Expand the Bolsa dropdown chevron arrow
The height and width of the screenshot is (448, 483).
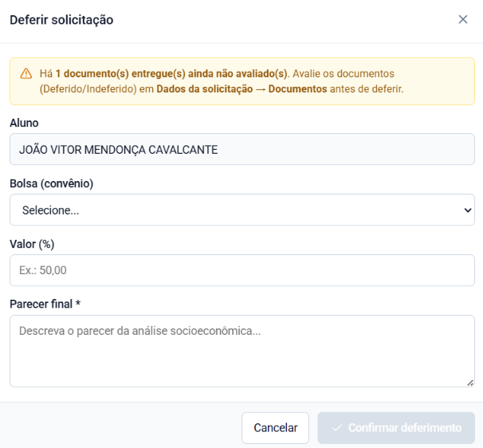point(468,210)
